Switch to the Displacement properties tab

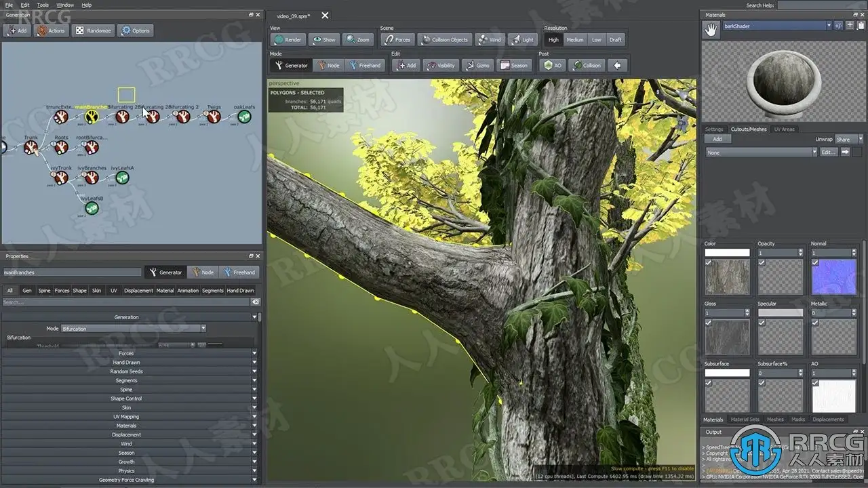(x=138, y=291)
